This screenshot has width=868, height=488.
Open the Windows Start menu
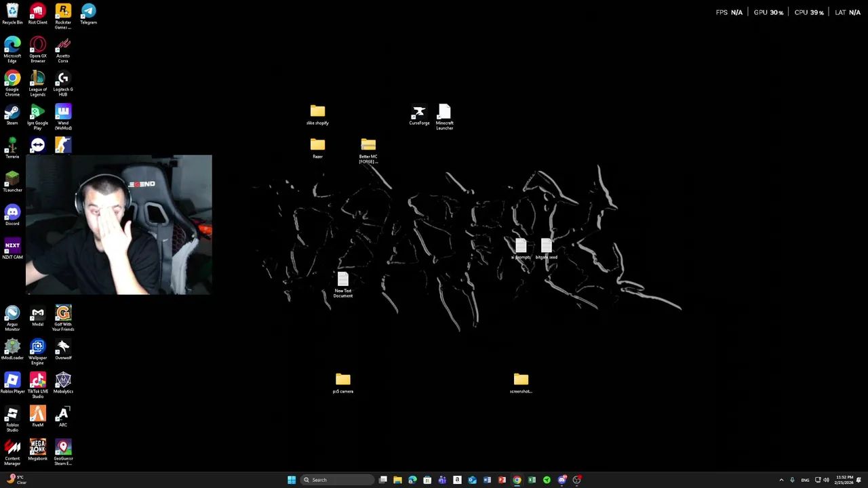pyautogui.click(x=292, y=480)
